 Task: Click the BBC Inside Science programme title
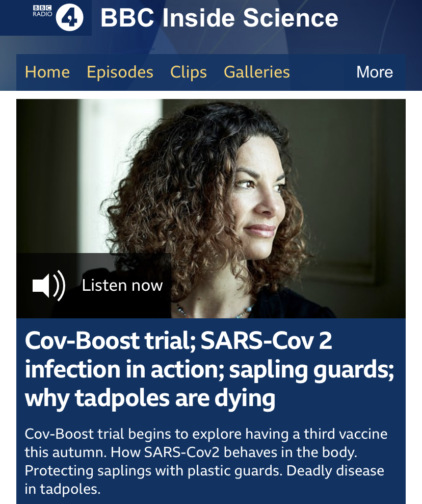[x=219, y=18]
